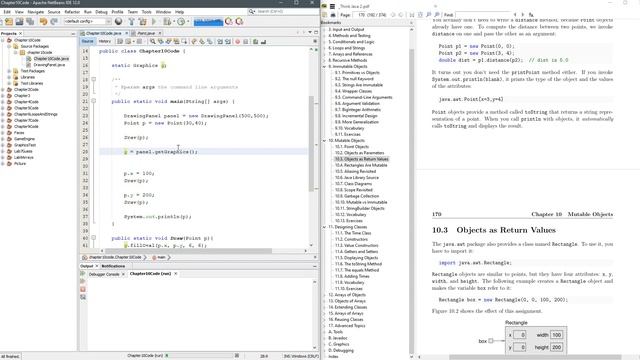Click the main breadcrumb in the editor
640x360 pixels.
(x=161, y=258)
